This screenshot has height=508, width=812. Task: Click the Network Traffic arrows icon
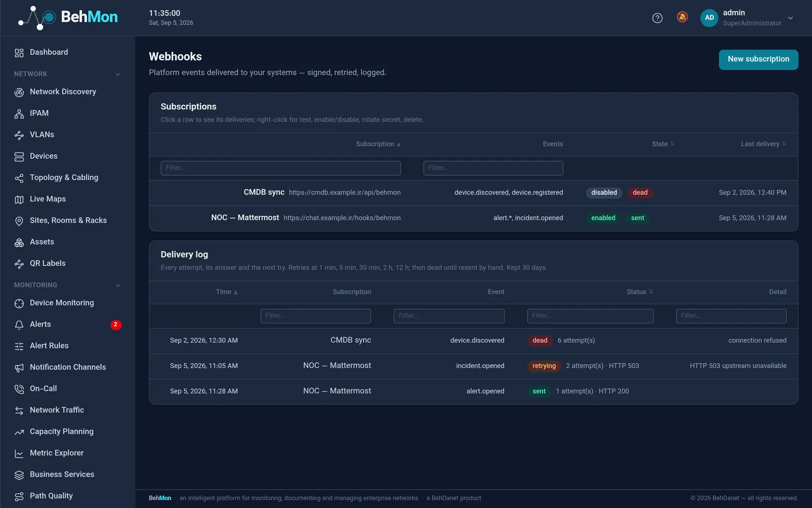point(19,410)
